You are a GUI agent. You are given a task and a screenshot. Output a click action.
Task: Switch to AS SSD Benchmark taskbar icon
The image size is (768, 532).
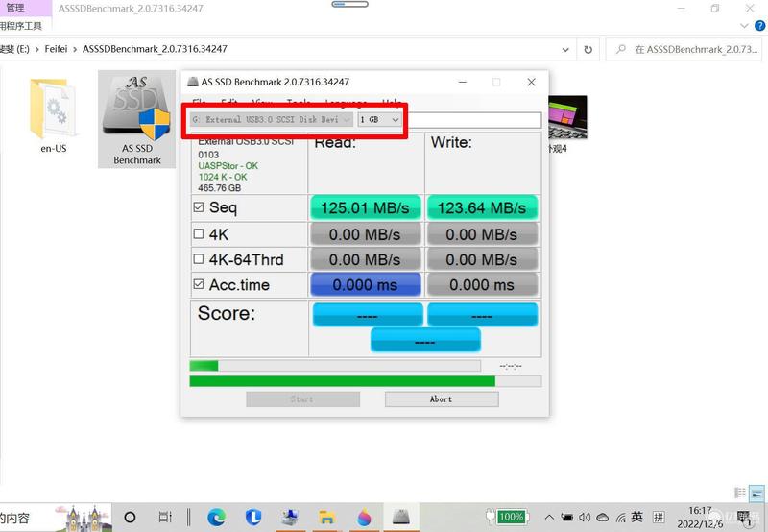click(400, 517)
